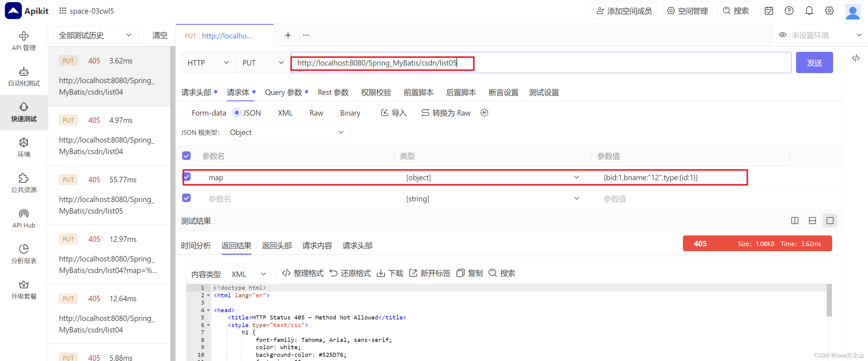Open the Query 参数 tab
This screenshot has height=361, width=868.
[x=283, y=92]
